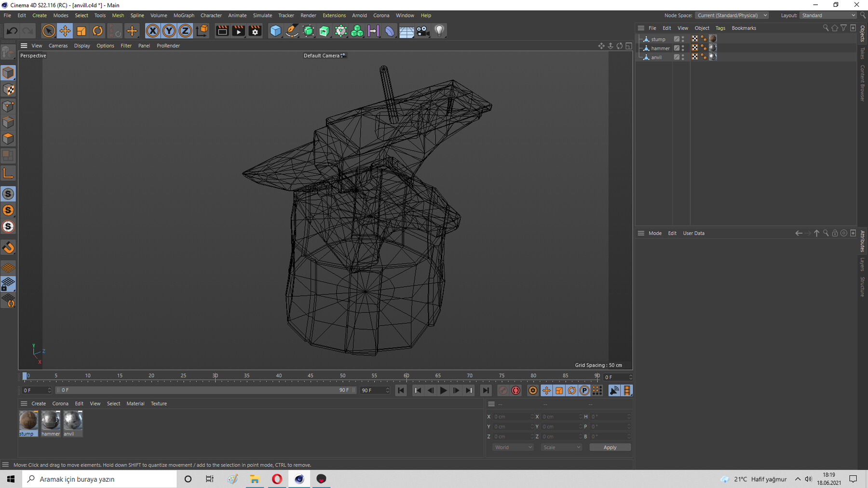Screen dimensions: 868x488
Task: Select the stump material thumbnail
Action: (x=28, y=421)
